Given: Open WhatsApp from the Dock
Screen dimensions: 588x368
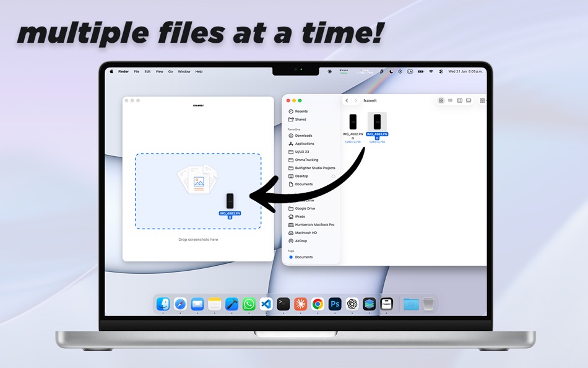Looking at the screenshot, I should (248, 304).
